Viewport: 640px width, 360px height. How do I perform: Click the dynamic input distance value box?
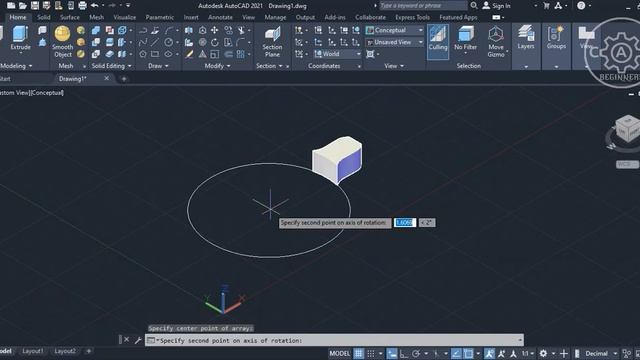click(x=404, y=222)
